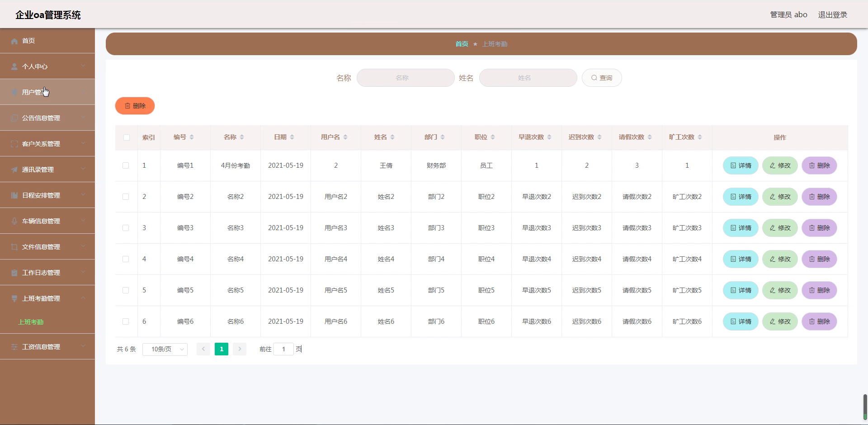The width and height of the screenshot is (868, 425).
Task: Sort the 旷工次数 column via its arrows
Action: 700,137
